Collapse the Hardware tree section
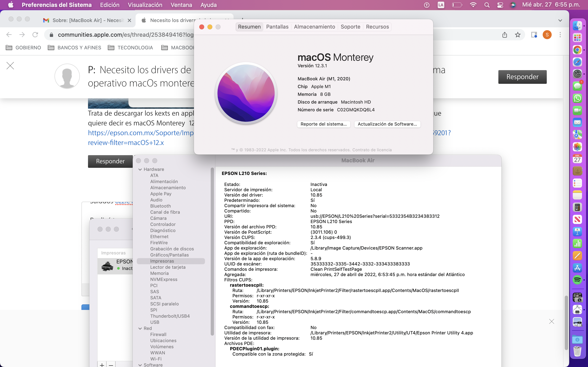 coord(140,169)
